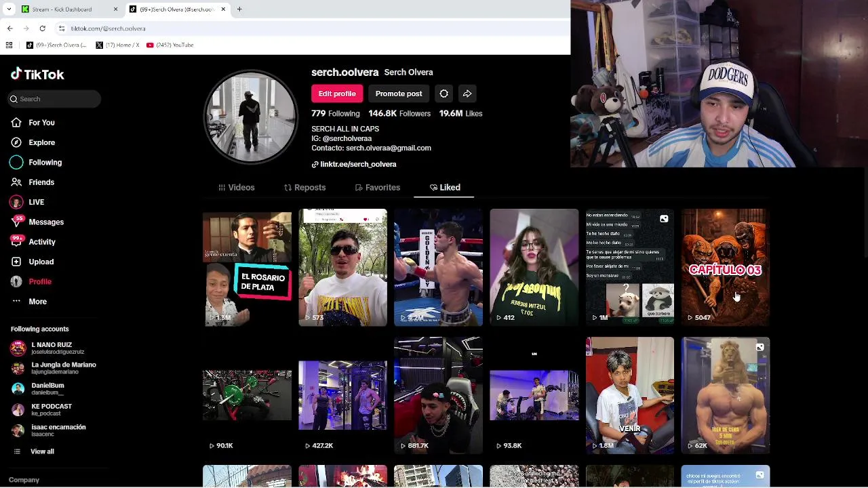Open the Friends section
This screenshot has width=868, height=488.
tap(41, 182)
